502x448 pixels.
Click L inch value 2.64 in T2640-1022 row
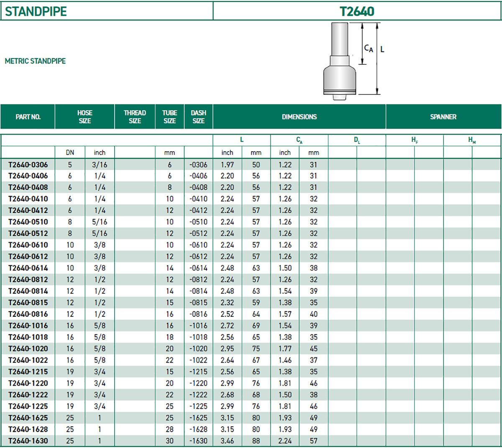point(227,360)
